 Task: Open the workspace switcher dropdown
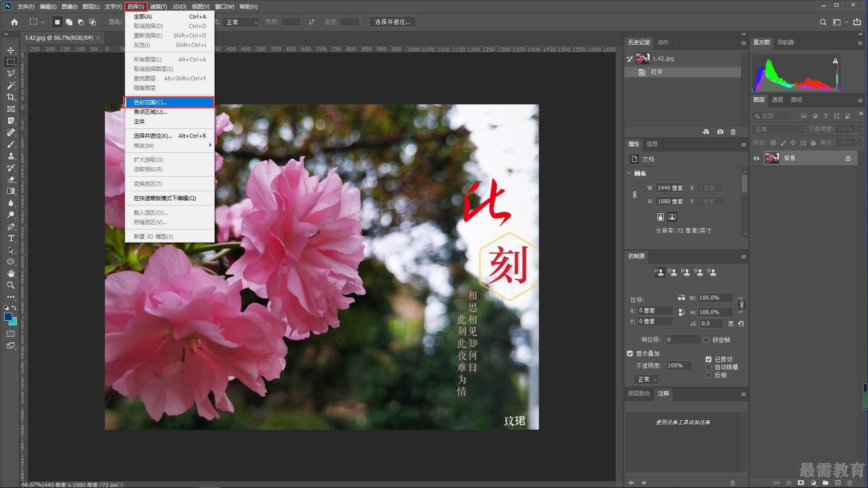[840, 22]
